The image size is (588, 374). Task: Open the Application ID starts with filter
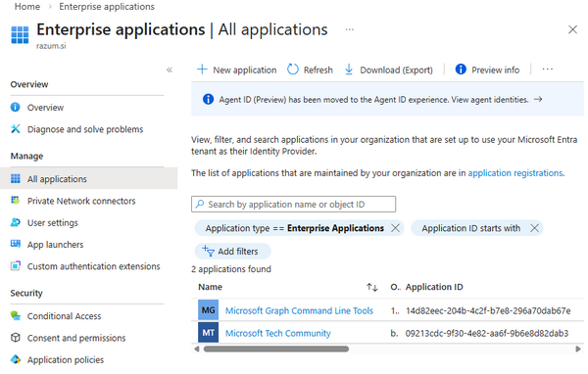(471, 228)
